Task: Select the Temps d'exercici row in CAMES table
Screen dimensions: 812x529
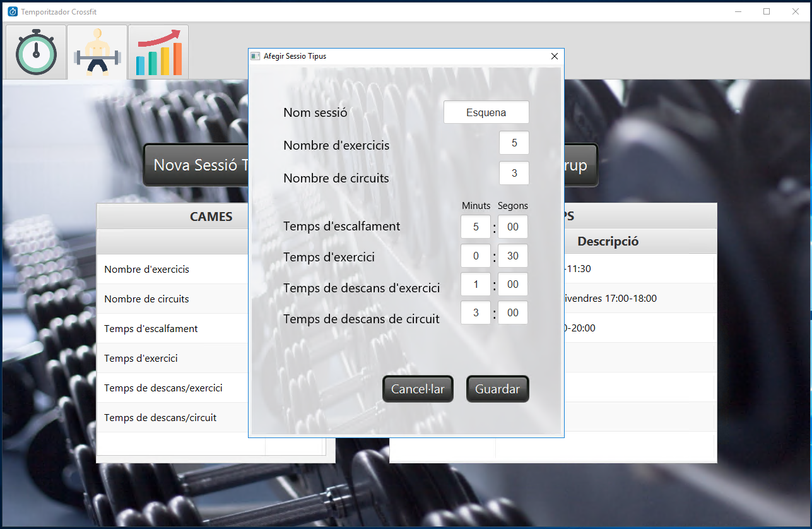Action: coord(173,358)
